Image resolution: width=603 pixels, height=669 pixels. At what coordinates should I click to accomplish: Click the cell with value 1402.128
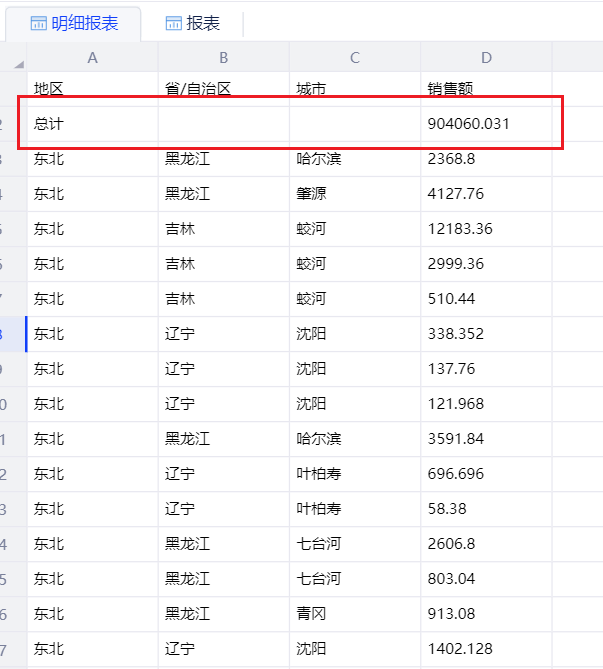pyautogui.click(x=486, y=649)
